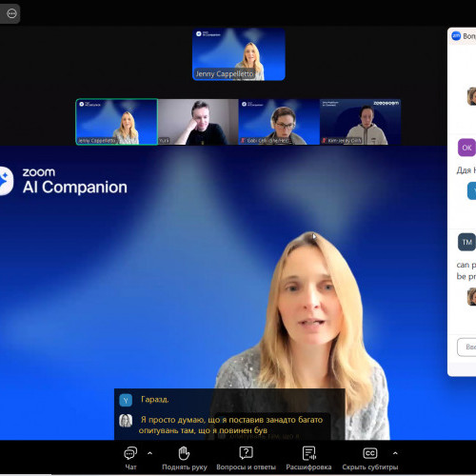476x476 pixels.
Task: Click the text input field in side panel
Action: click(466, 347)
